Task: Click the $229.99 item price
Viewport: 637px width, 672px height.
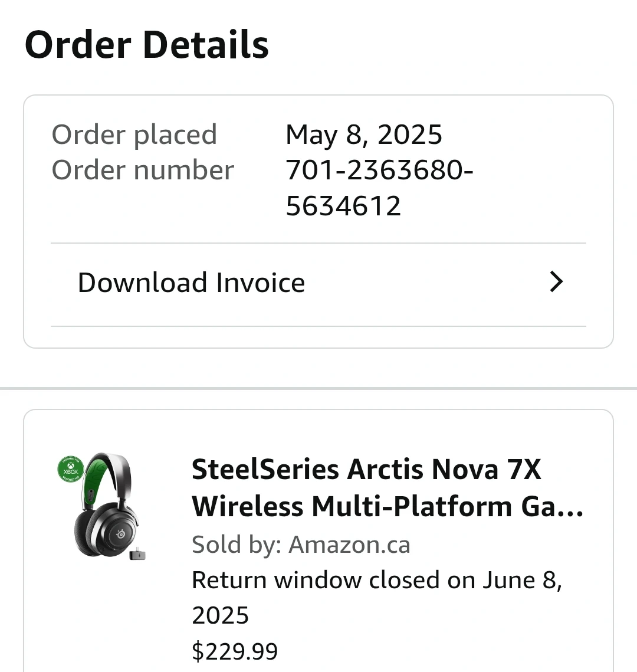Action: (235, 651)
